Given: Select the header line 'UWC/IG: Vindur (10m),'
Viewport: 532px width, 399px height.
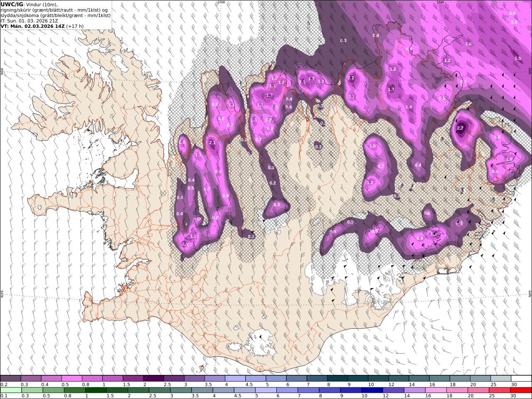Looking at the screenshot, I should [x=29, y=4].
